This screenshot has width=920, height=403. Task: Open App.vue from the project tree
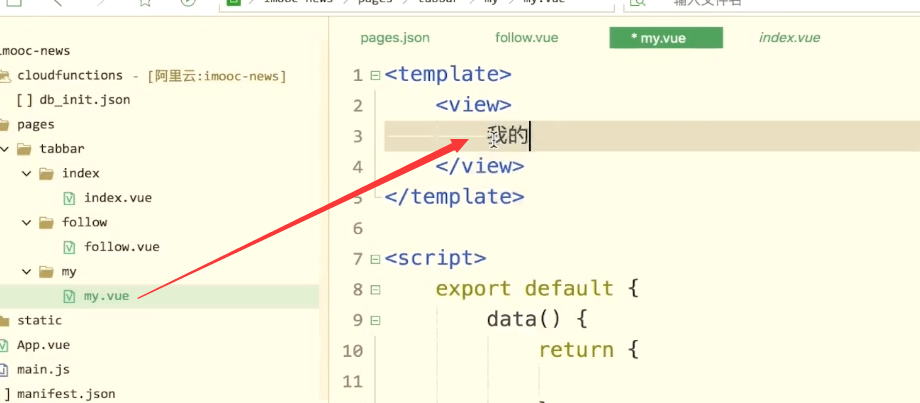[x=43, y=345]
